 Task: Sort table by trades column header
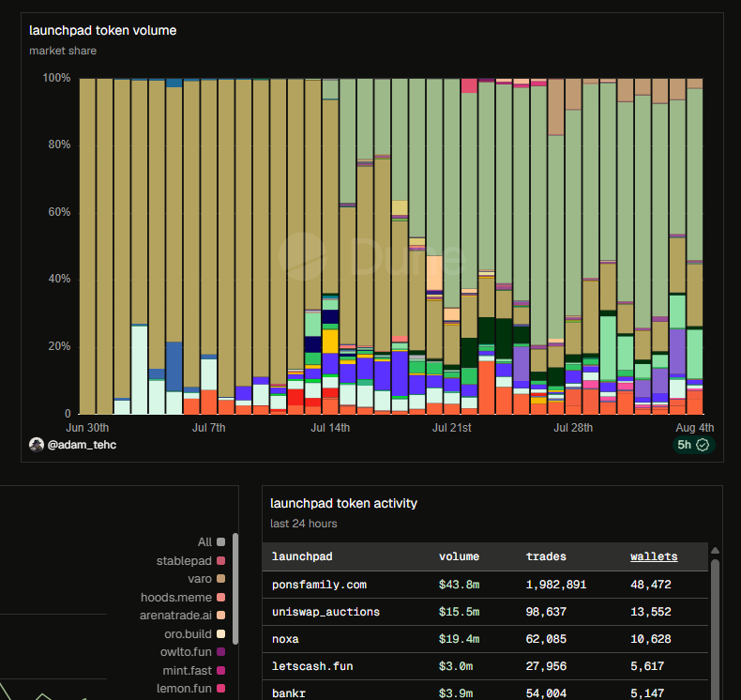pyautogui.click(x=546, y=556)
